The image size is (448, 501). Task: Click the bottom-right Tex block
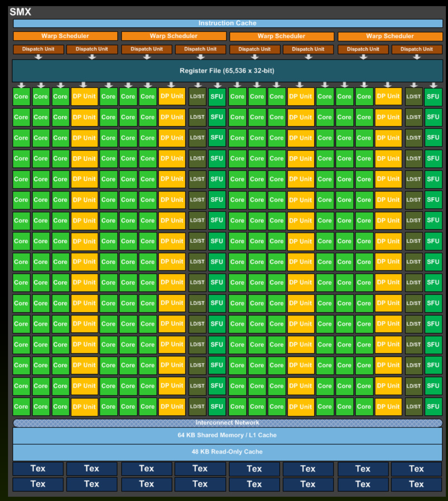[x=416, y=484]
